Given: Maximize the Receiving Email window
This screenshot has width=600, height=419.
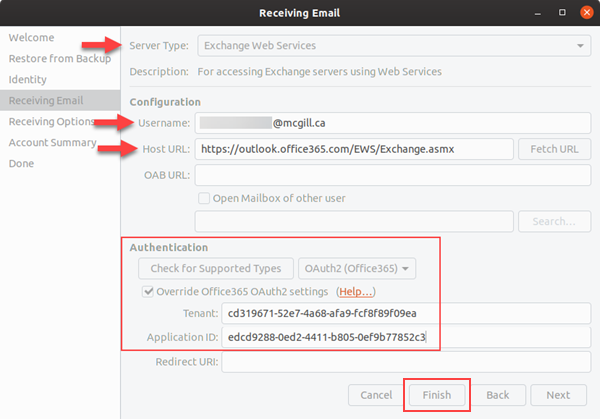Looking at the screenshot, I should (562, 13).
